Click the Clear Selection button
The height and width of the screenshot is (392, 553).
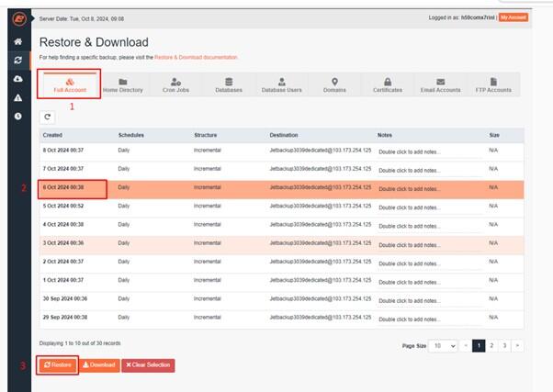(x=148, y=364)
